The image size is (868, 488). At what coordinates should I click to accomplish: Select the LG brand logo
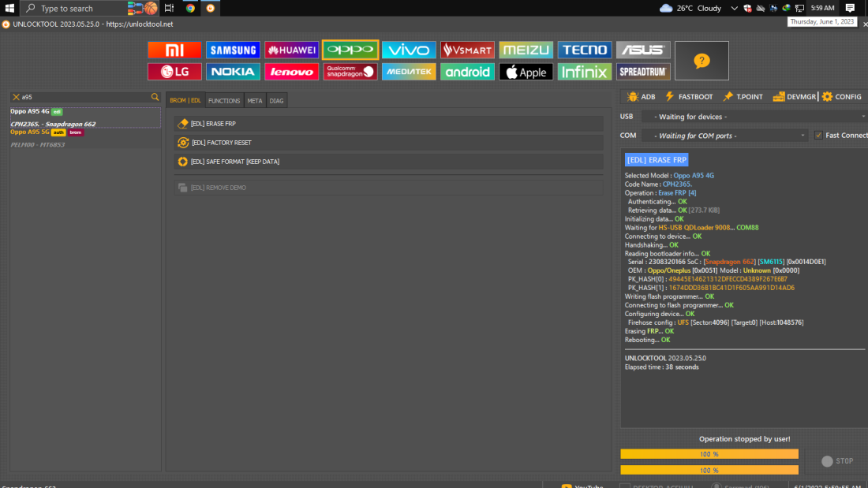click(x=174, y=72)
